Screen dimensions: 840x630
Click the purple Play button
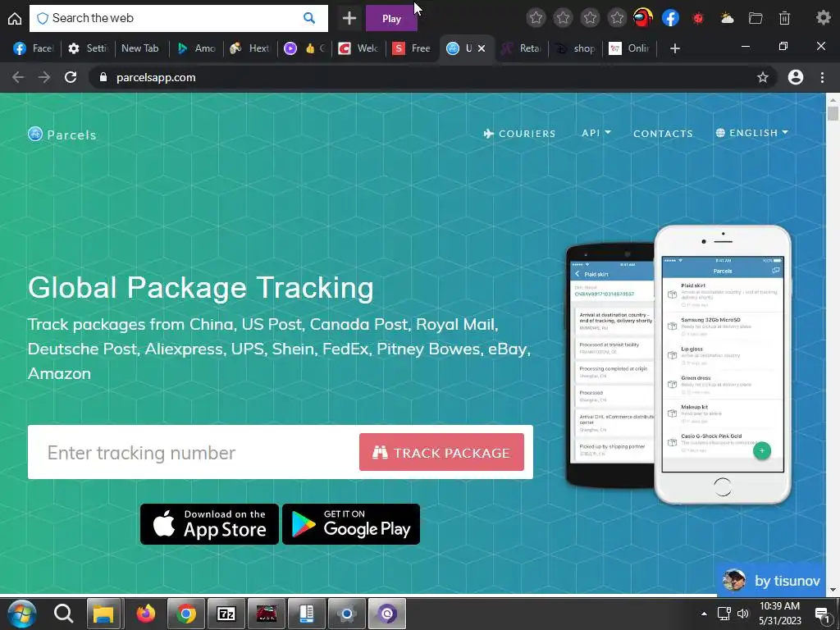point(391,18)
